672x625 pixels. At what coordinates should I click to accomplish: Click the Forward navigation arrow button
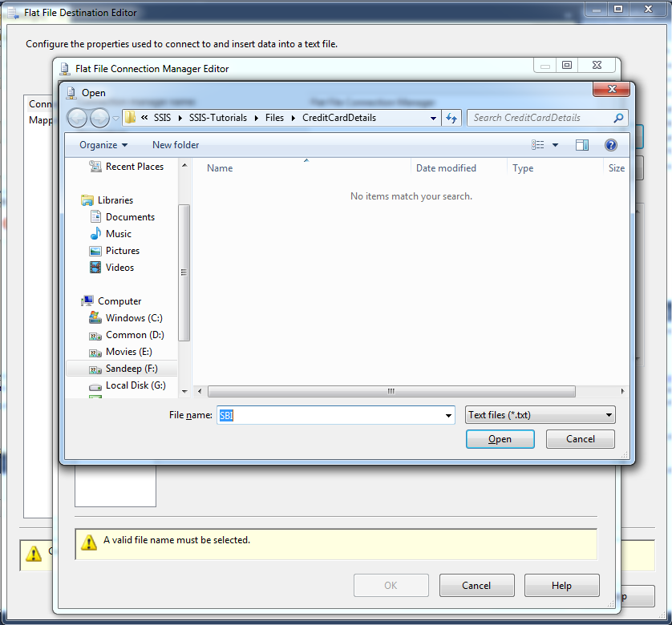100,118
